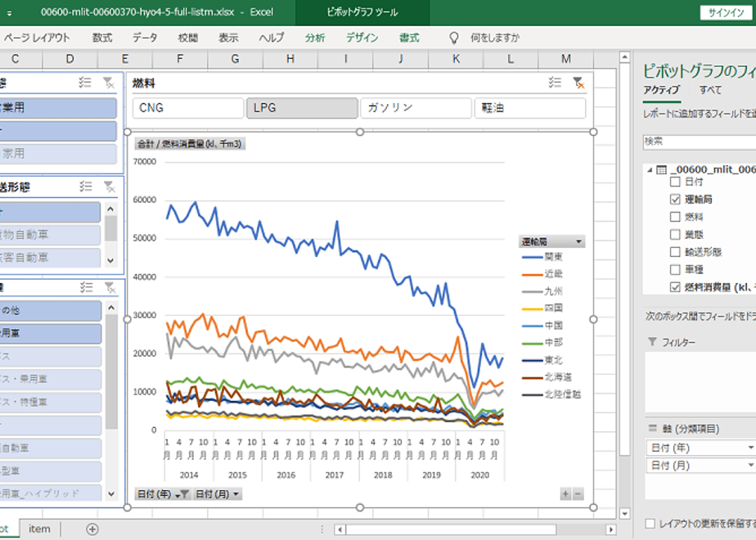756x540 pixels.
Task: Open the 運輸局 legend field dropdown
Action: (578, 241)
